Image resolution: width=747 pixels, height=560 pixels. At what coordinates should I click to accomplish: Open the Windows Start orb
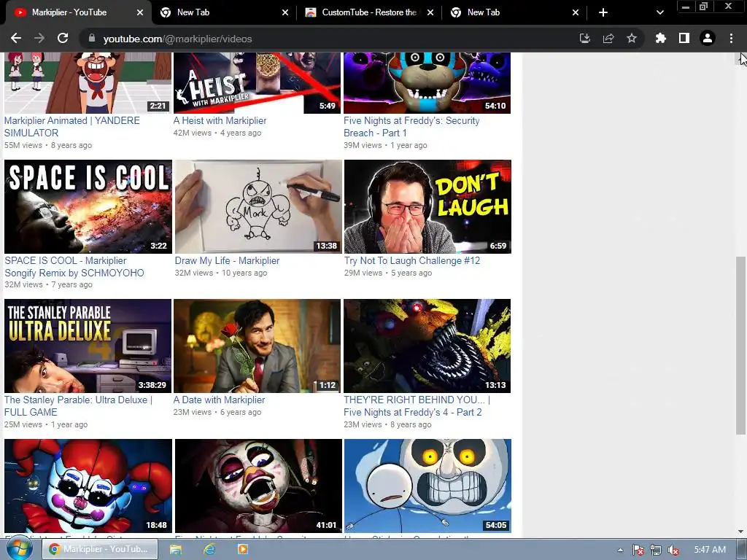coord(18,550)
